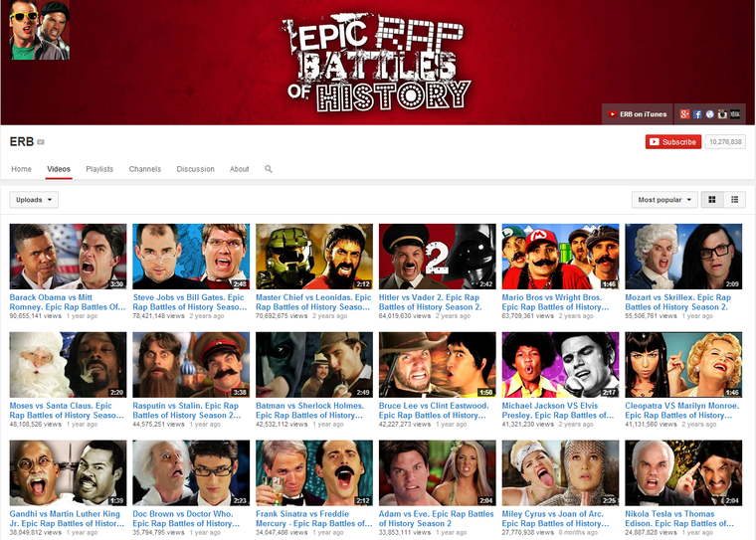Play the Master Chief vs Leonidas thumbnail
The width and height of the screenshot is (756, 540).
click(314, 257)
